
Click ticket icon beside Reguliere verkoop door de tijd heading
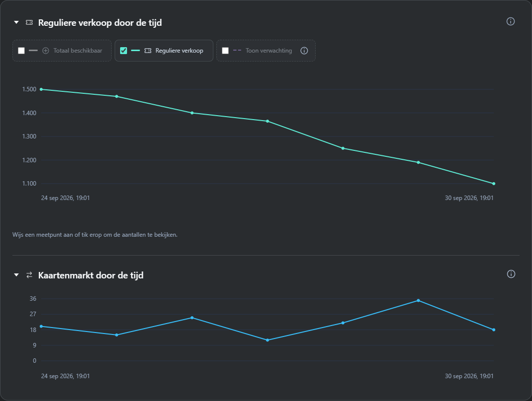click(29, 22)
